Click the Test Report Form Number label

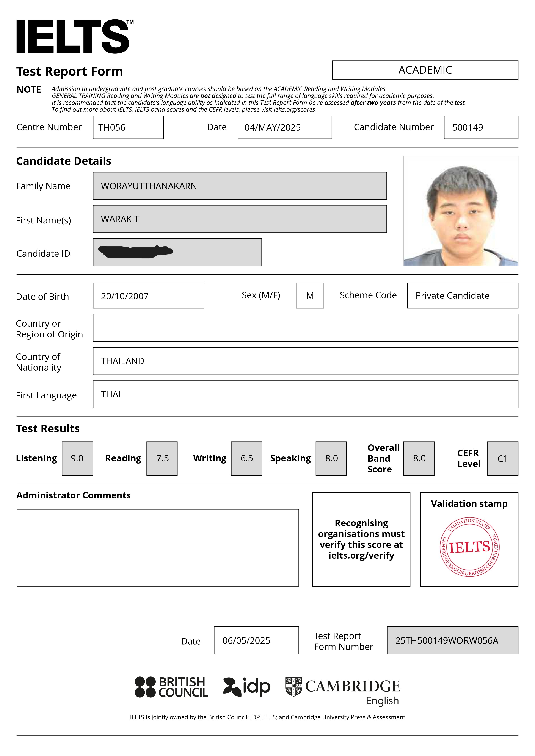[x=343, y=641]
